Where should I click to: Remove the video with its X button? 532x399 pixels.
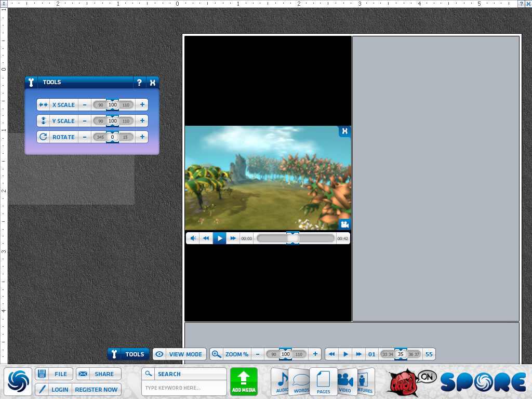point(345,131)
